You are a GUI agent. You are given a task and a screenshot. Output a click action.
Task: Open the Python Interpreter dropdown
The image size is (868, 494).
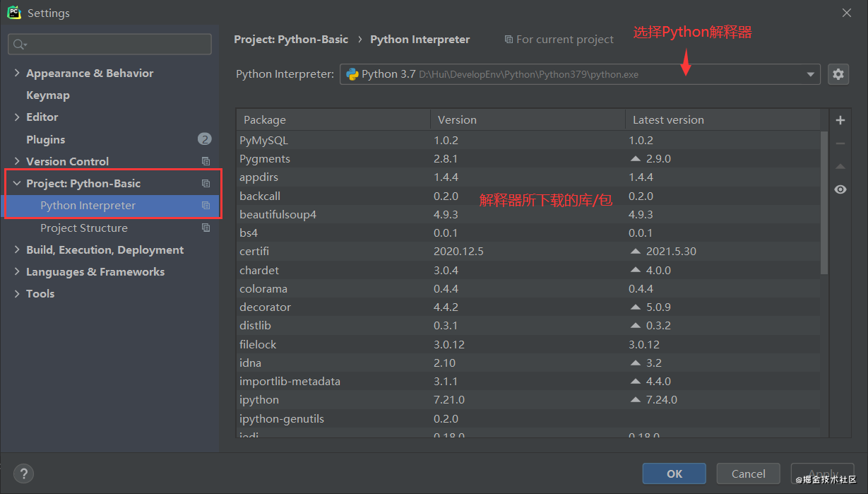tap(810, 74)
